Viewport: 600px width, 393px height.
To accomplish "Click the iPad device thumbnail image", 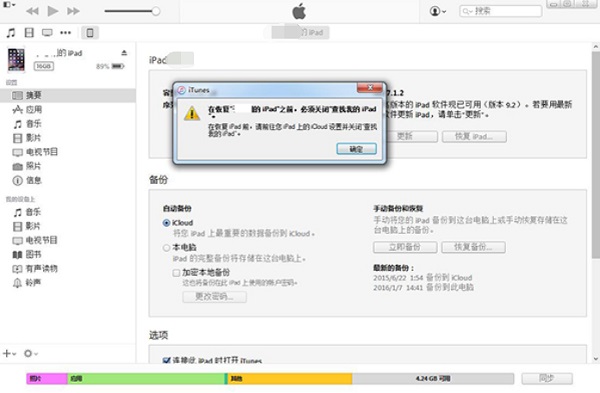I will tap(16, 59).
